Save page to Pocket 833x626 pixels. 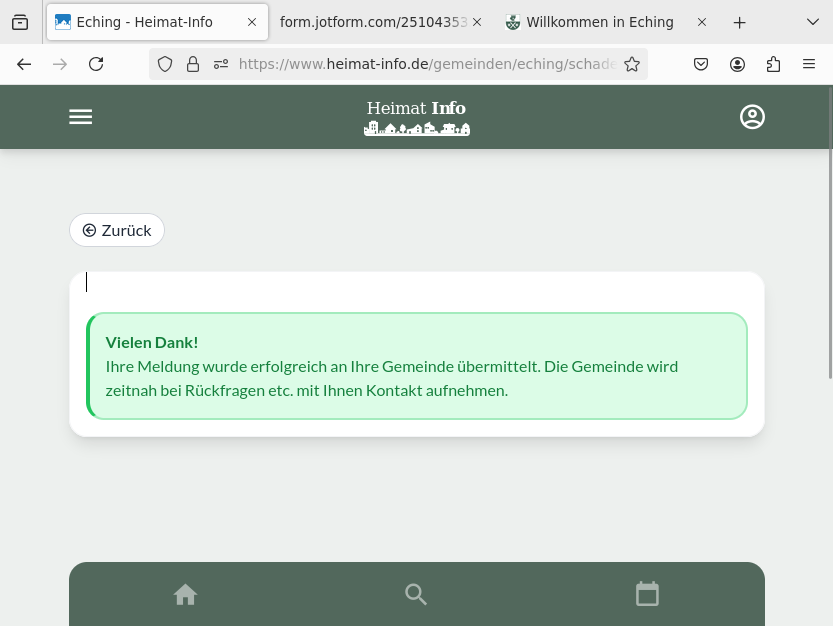[701, 64]
